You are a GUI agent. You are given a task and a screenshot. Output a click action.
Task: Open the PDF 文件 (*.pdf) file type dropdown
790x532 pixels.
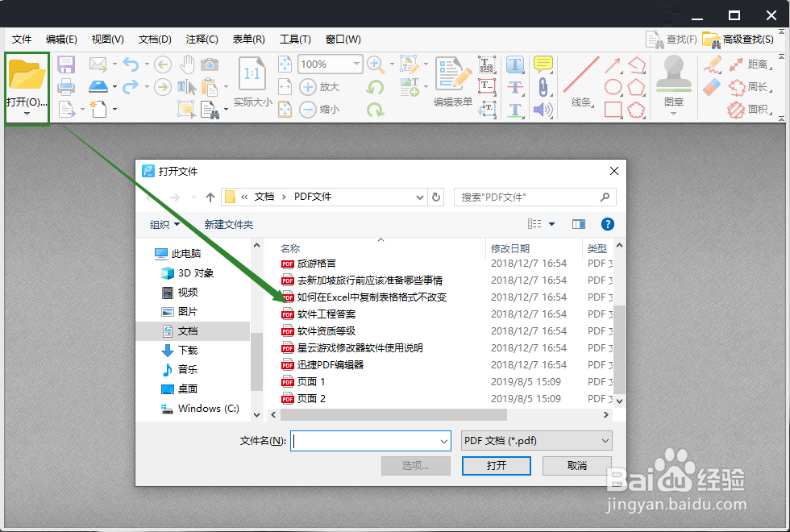click(536, 441)
